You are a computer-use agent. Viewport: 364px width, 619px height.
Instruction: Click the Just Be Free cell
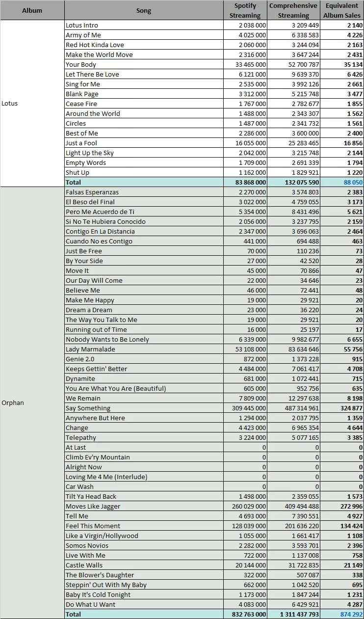(144, 251)
